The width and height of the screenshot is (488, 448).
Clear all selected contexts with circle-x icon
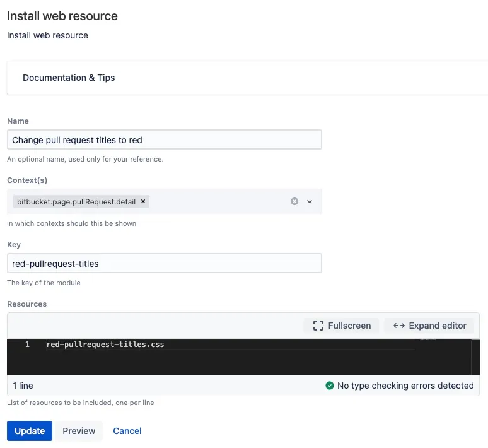click(294, 201)
